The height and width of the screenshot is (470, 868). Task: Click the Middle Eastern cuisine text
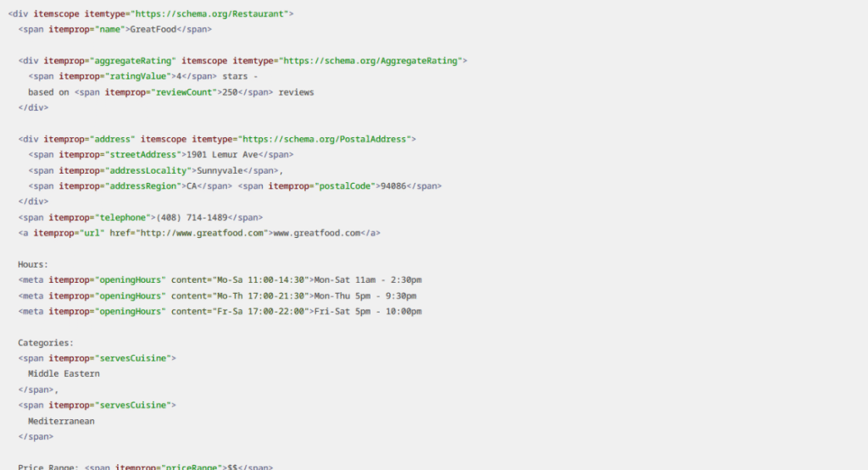(x=64, y=373)
